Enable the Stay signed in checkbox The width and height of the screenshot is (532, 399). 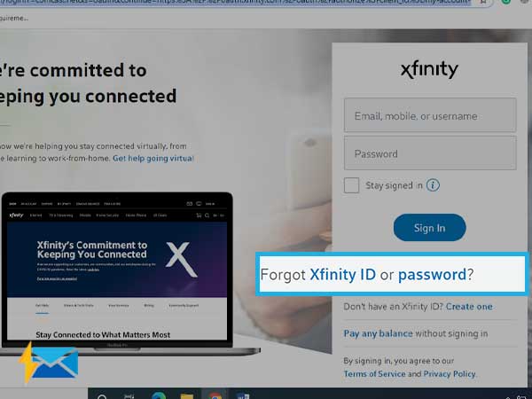click(351, 185)
